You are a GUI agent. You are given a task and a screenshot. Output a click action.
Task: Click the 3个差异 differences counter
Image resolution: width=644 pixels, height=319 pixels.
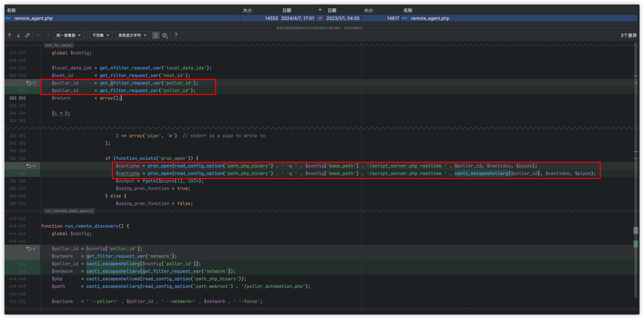tap(628, 35)
